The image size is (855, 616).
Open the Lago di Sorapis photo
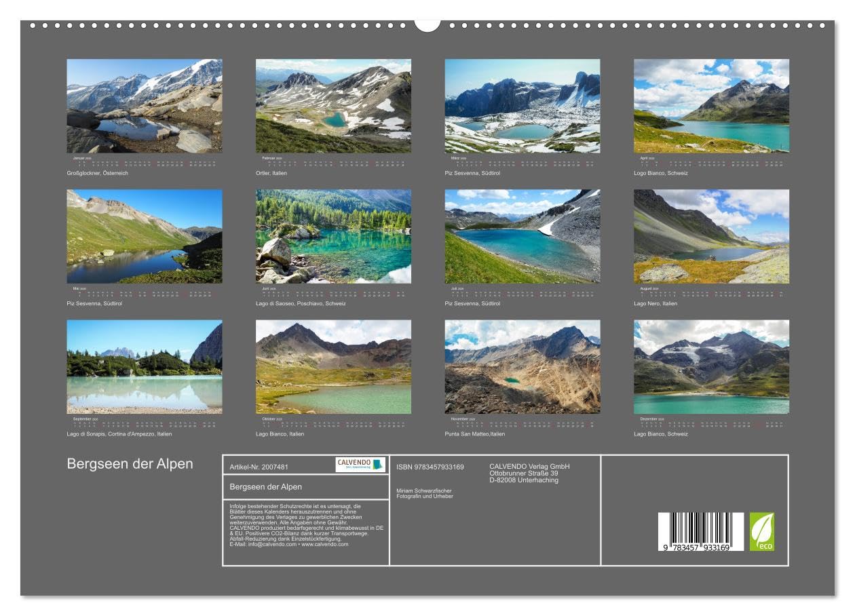(x=145, y=367)
